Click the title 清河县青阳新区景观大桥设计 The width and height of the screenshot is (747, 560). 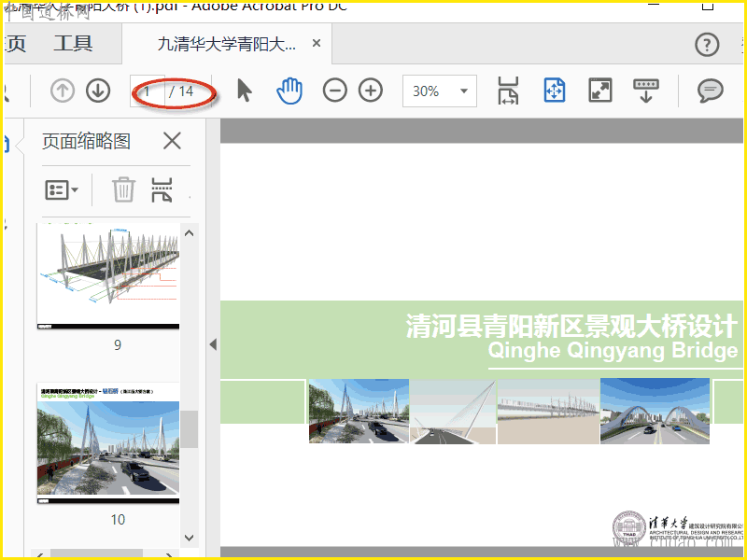pos(571,326)
